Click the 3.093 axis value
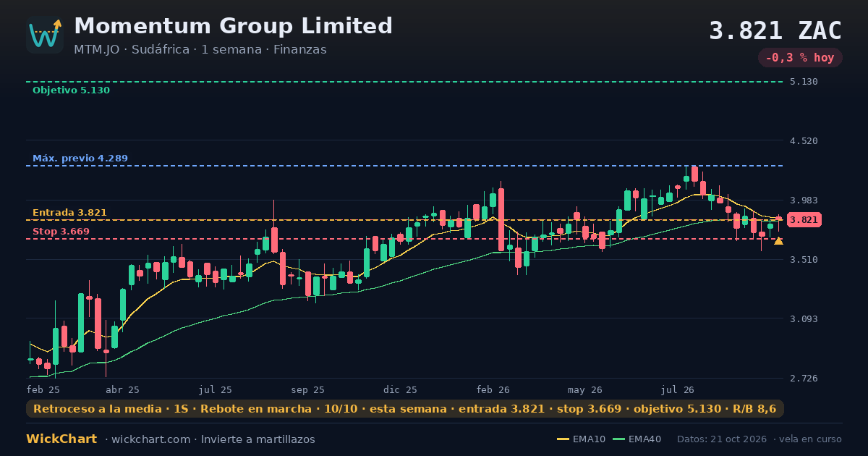 (x=804, y=319)
